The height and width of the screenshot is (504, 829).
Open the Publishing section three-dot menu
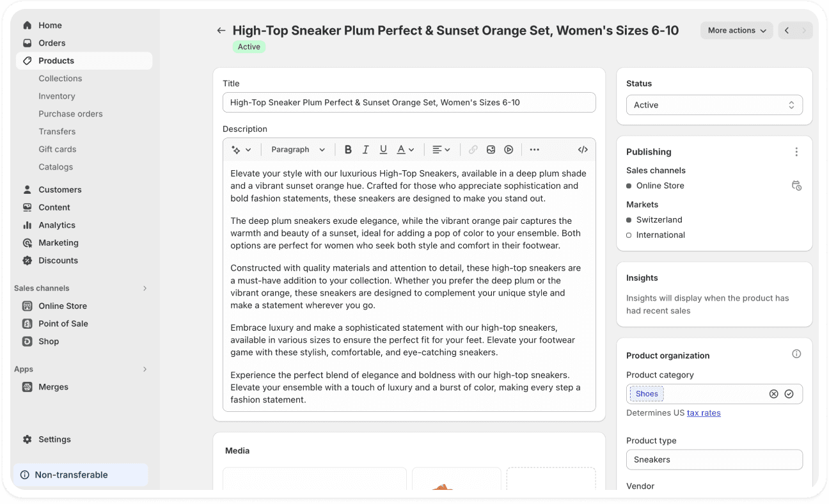(x=796, y=152)
